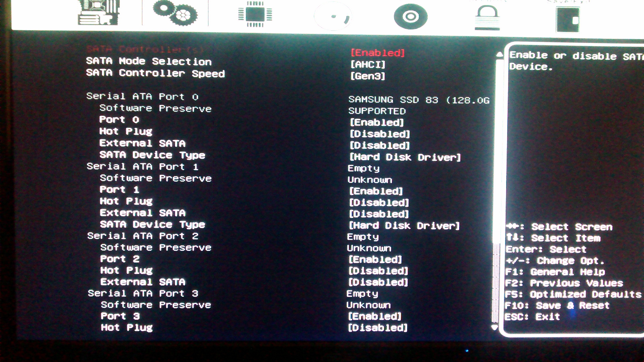
Task: Open the faded gauge monitor icon
Action: pos(333,16)
